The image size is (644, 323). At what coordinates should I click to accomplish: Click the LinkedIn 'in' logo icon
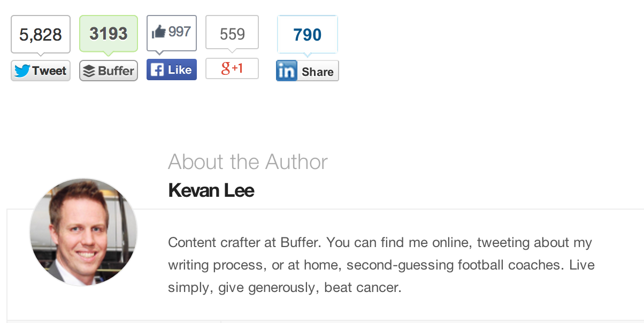(x=286, y=71)
